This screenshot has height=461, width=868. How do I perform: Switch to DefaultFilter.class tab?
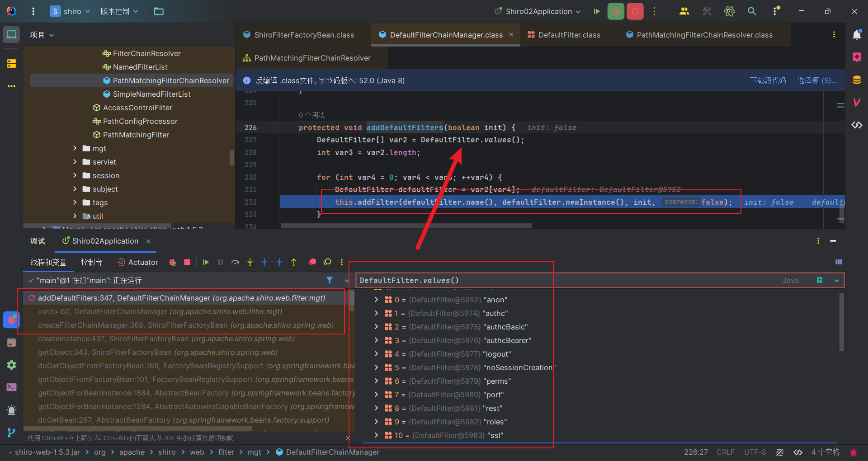pos(564,35)
